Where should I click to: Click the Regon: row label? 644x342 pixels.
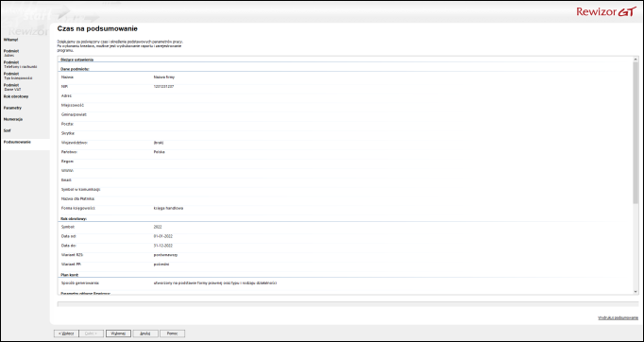point(67,162)
